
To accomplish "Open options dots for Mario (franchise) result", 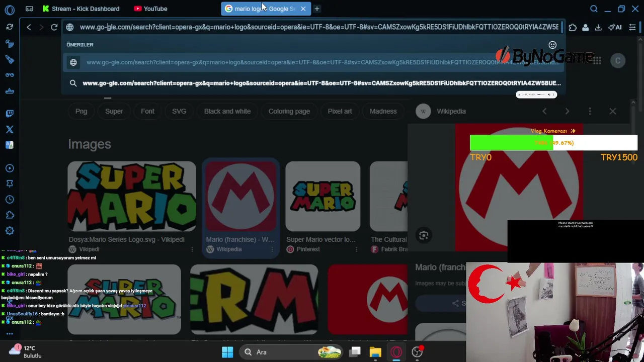I will [272, 249].
